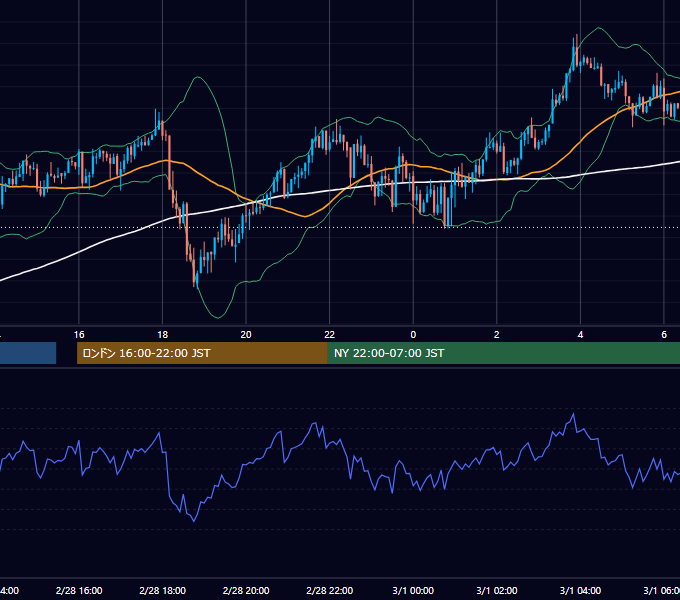Click the 2/28 16:00 date label
680x600 pixels.
pyautogui.click(x=79, y=590)
